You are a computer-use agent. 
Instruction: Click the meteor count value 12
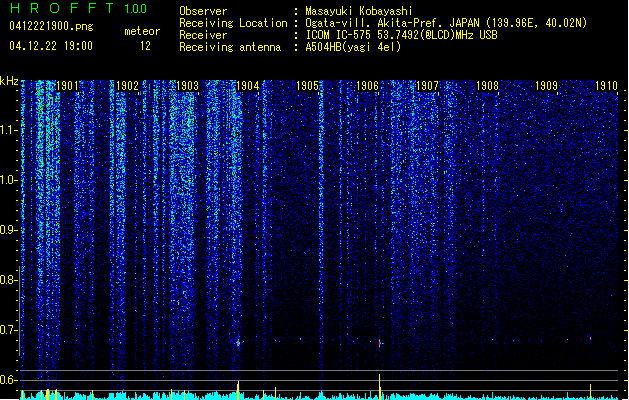(x=145, y=46)
